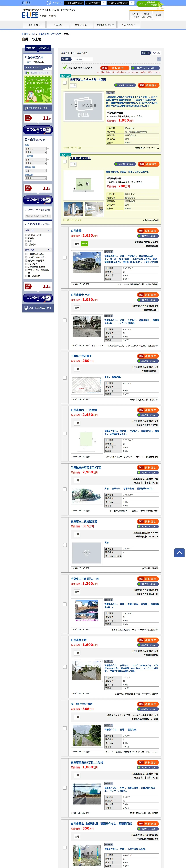
Task: Tick the checkbox for 白井市根 listing
Action: 65,258
